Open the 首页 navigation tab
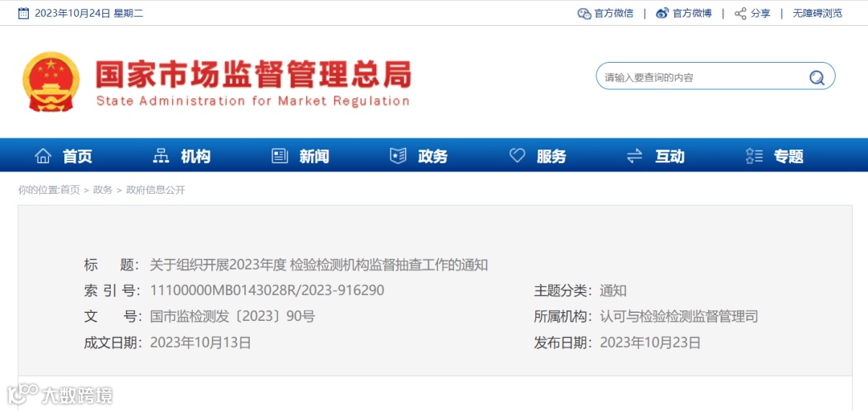 77,157
